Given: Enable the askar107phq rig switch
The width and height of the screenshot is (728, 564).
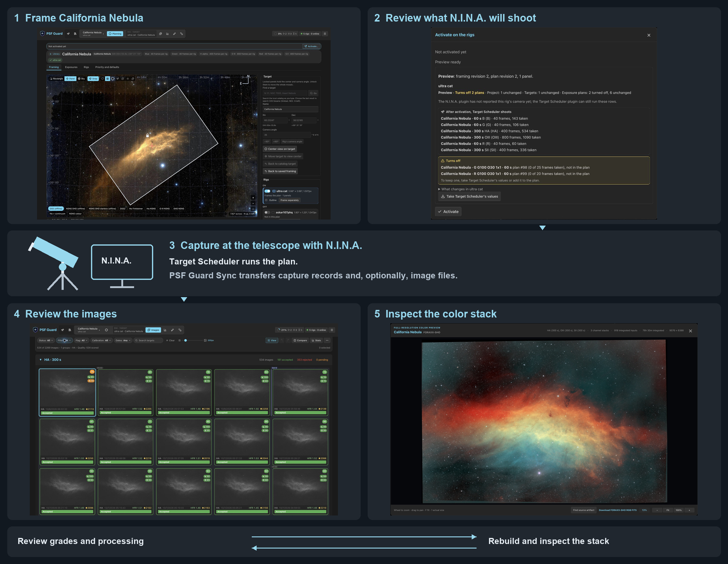Looking at the screenshot, I should 267,212.
